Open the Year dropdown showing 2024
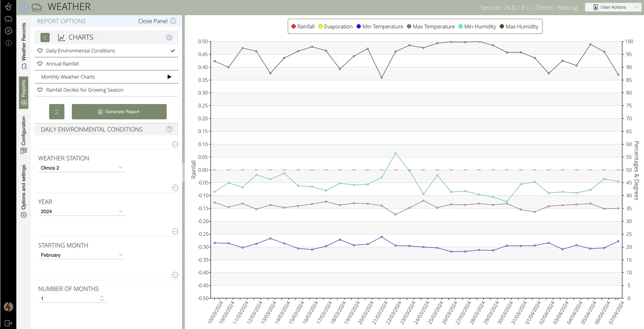Screen dimensions: 644x329 tap(82, 212)
